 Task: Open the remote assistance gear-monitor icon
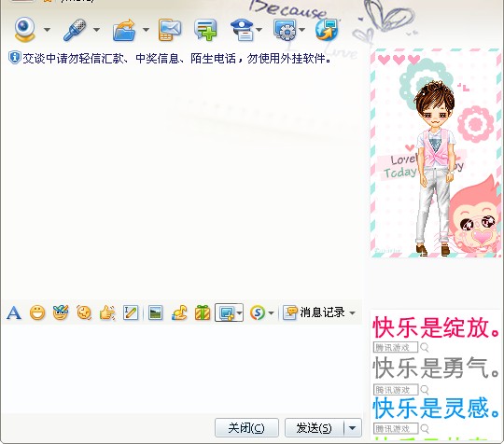click(285, 30)
